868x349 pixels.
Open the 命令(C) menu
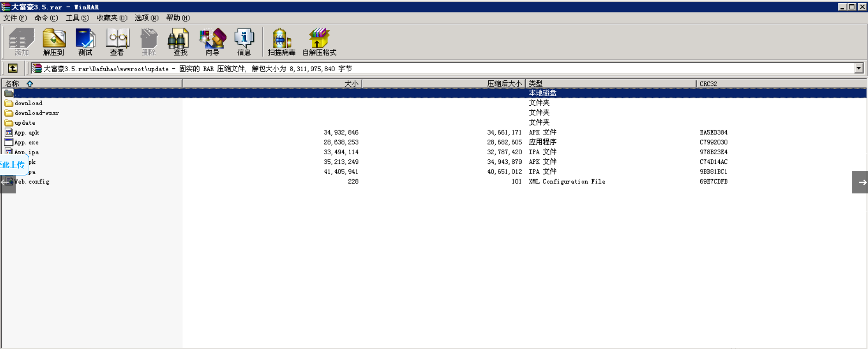(46, 18)
